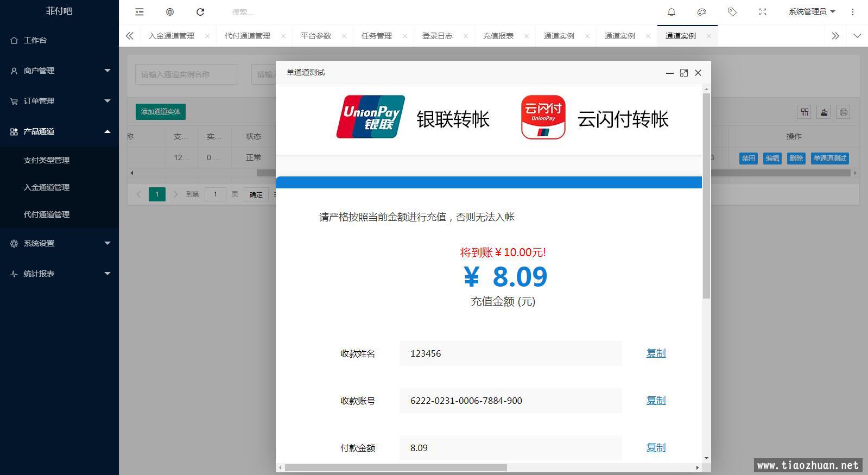Switch to 代付通道管理 tab

pyautogui.click(x=248, y=36)
